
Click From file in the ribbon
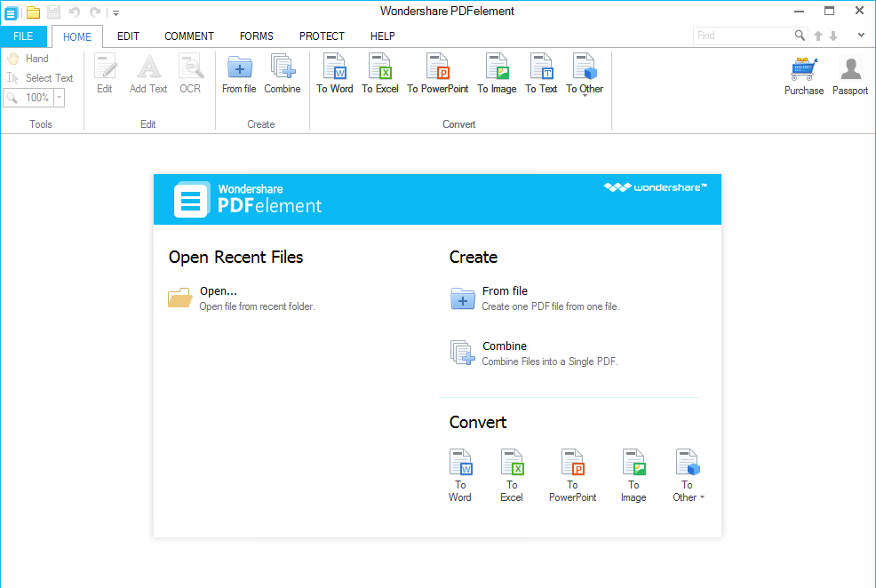point(239,73)
